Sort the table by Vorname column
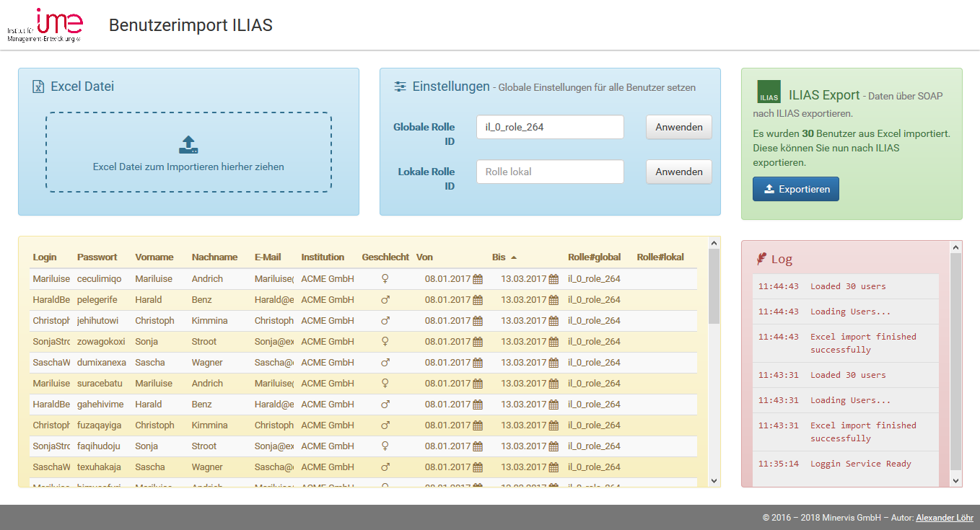This screenshot has height=530, width=980. tap(154, 257)
